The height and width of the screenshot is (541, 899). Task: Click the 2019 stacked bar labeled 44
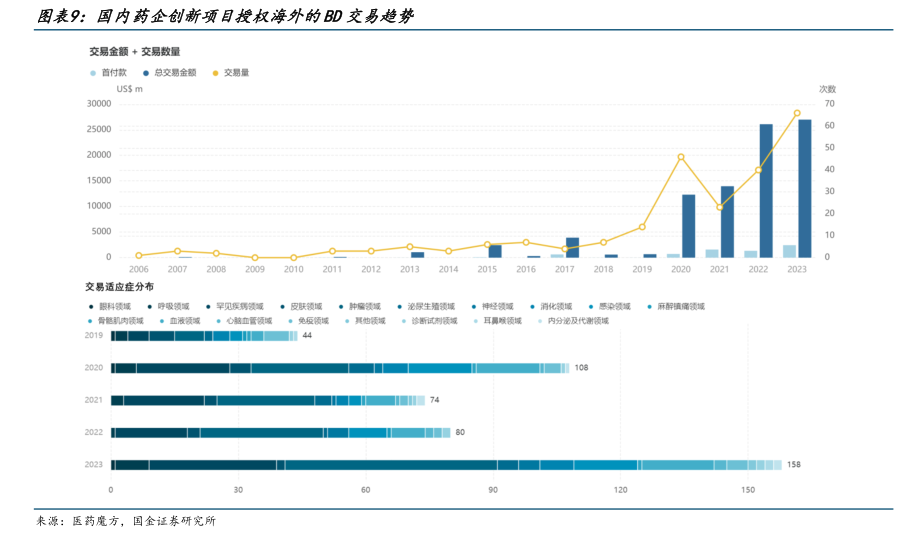[x=203, y=336]
